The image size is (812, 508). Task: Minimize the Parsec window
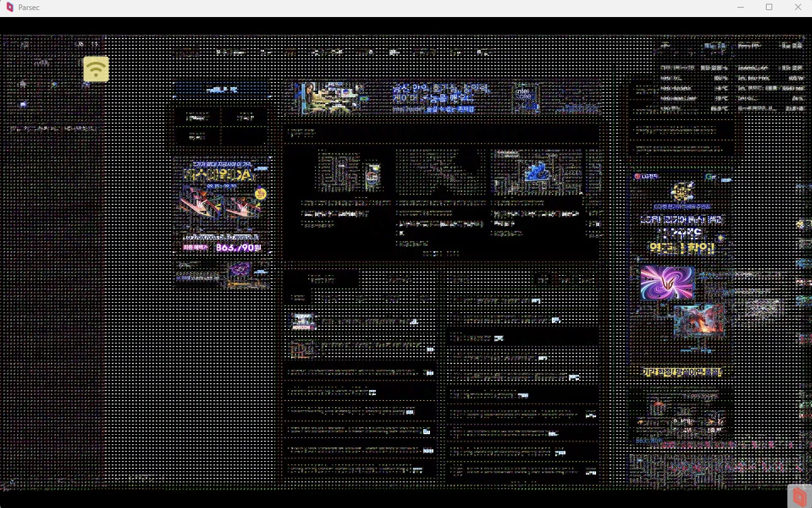tap(741, 7)
